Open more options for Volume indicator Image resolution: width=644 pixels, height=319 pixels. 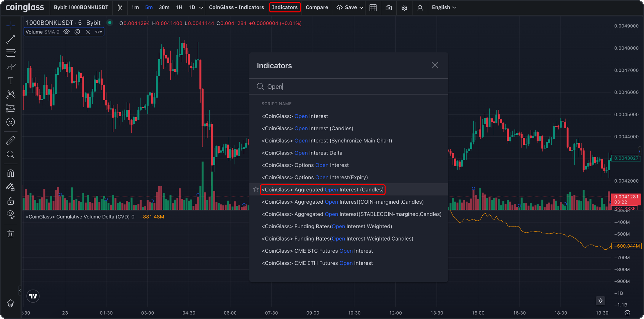(x=99, y=32)
